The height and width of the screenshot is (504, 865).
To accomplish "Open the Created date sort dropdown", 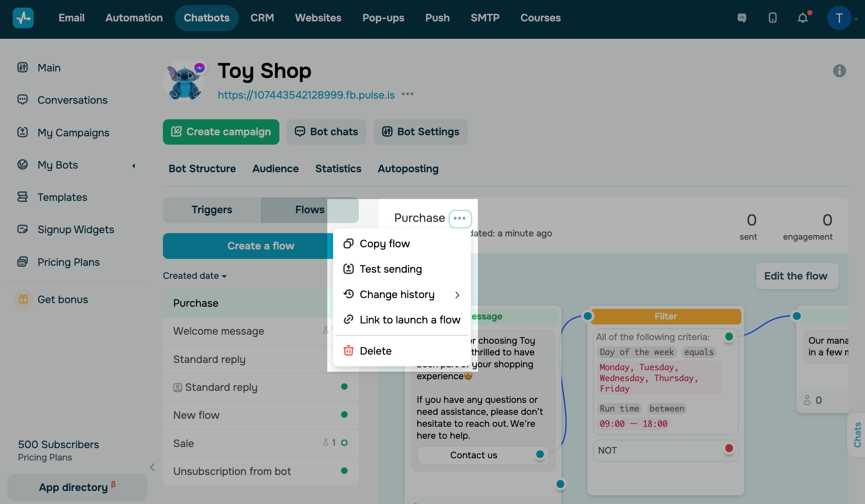I will pyautogui.click(x=195, y=276).
